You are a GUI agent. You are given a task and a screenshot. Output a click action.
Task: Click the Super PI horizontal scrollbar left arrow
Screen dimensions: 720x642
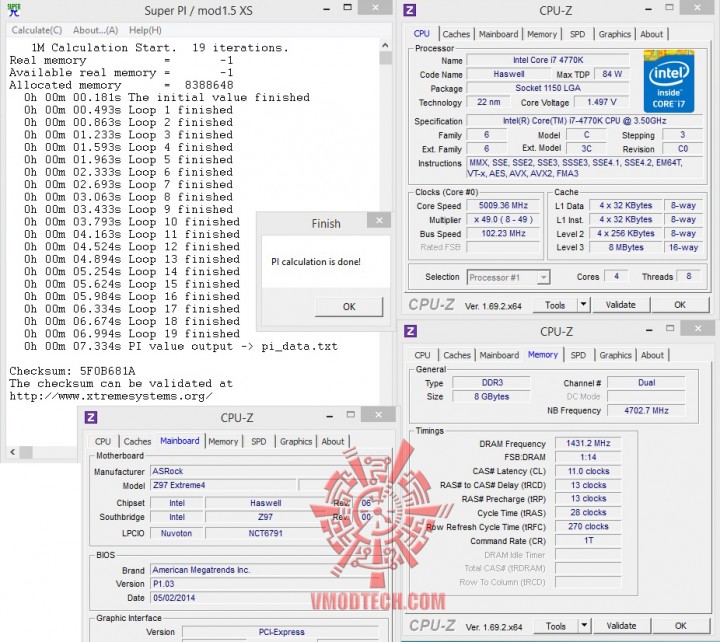12,452
